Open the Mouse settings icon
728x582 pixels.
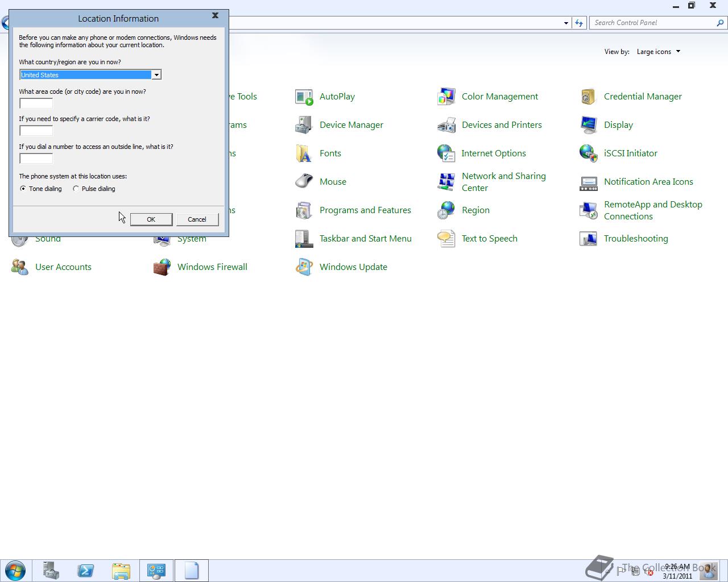point(304,182)
